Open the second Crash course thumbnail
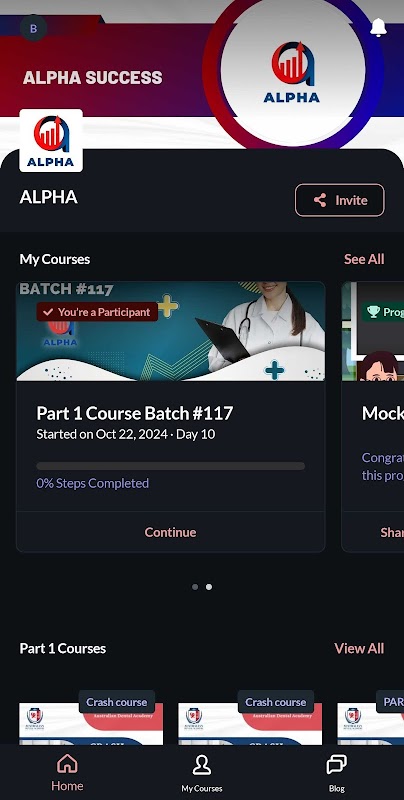 (x=250, y=723)
